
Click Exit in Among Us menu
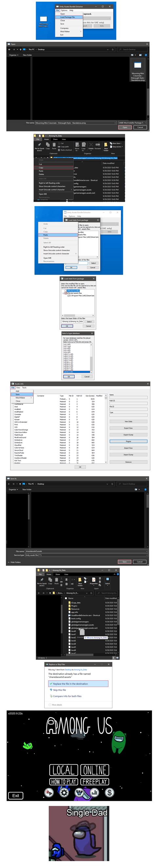pos(16,796)
